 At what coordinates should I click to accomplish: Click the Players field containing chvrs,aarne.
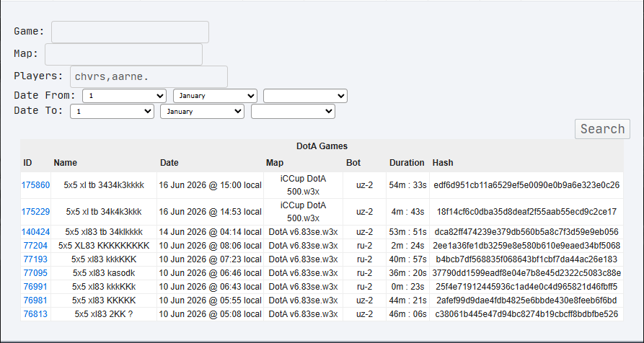click(149, 76)
